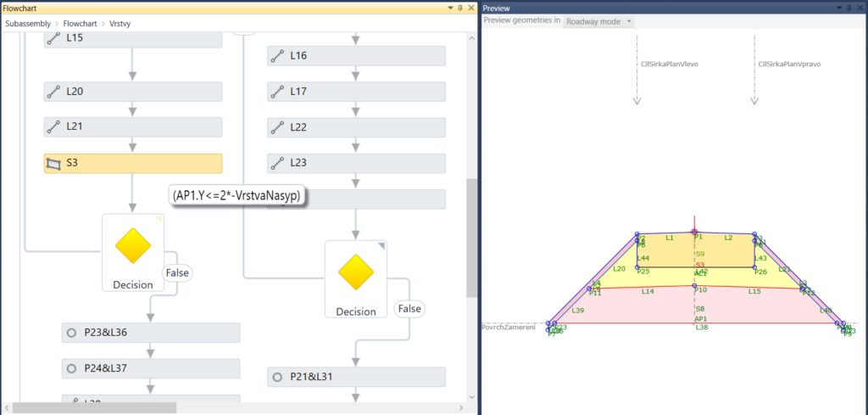Click the scroll down arrow in Flowchart
The height and width of the screenshot is (415, 868).
pos(471,396)
